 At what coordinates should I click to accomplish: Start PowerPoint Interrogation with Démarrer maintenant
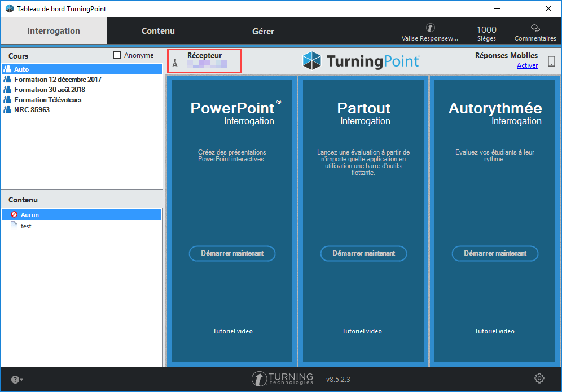[x=232, y=253]
